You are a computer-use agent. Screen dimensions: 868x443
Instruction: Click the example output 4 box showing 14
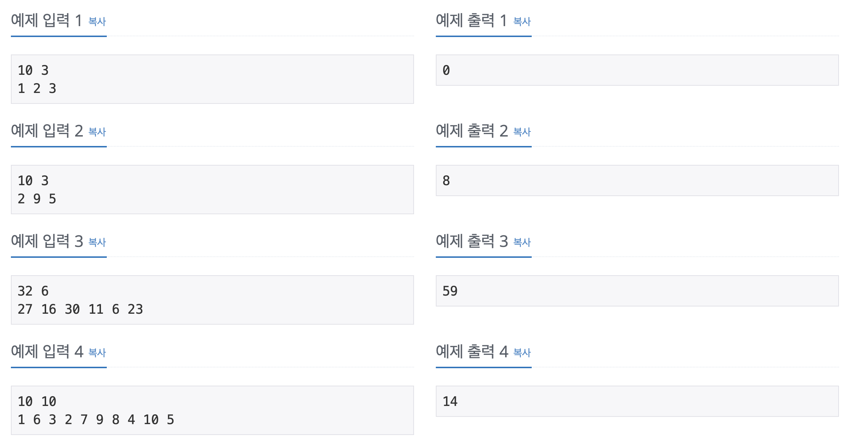[x=637, y=401]
